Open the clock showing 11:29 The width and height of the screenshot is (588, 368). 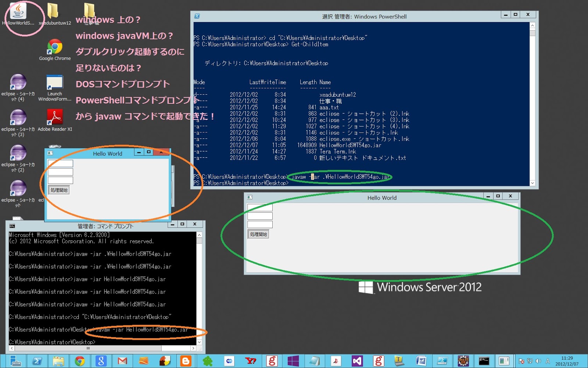click(567, 361)
